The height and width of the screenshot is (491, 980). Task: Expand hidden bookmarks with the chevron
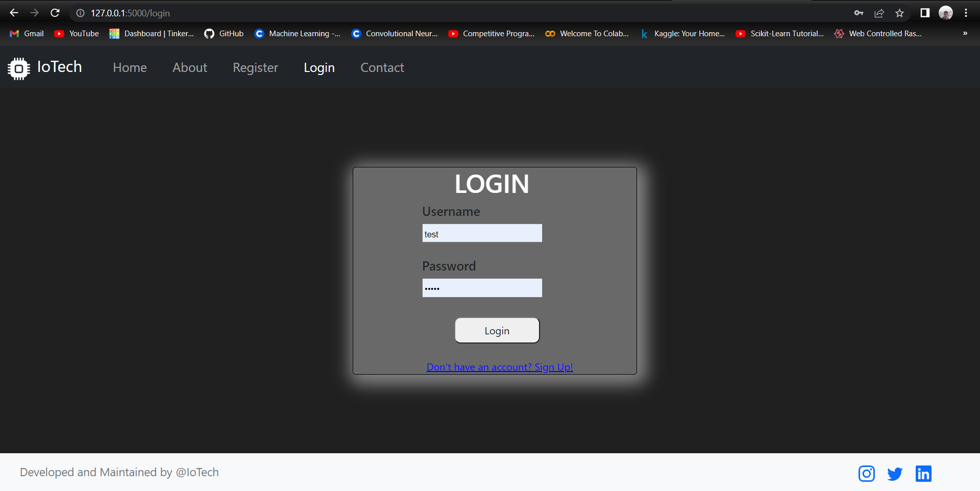[965, 34]
